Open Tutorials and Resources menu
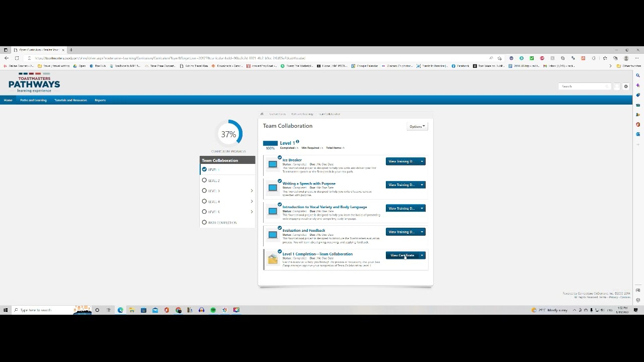 (x=70, y=100)
